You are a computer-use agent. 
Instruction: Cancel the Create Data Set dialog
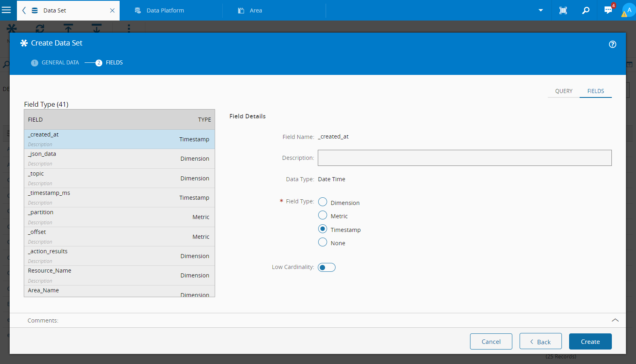click(491, 341)
